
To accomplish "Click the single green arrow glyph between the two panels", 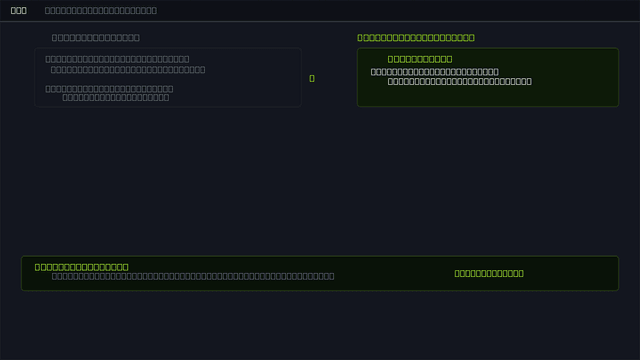I will pyautogui.click(x=312, y=78).
